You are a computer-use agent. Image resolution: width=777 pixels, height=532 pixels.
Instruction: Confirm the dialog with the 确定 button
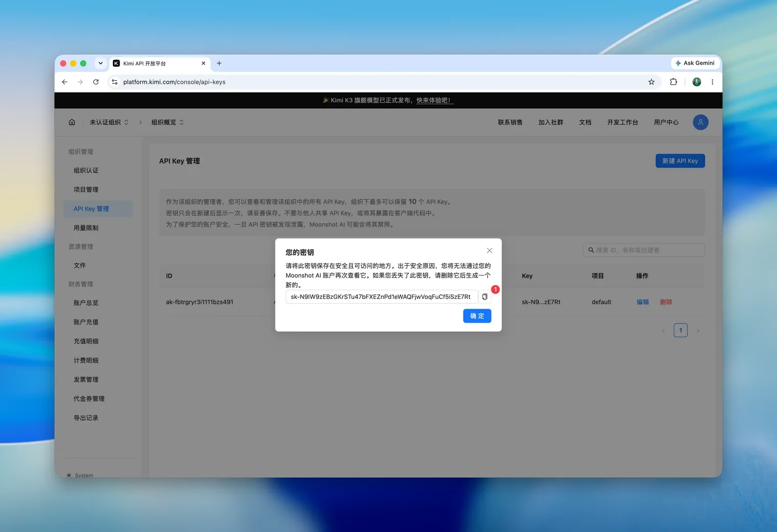pyautogui.click(x=477, y=316)
